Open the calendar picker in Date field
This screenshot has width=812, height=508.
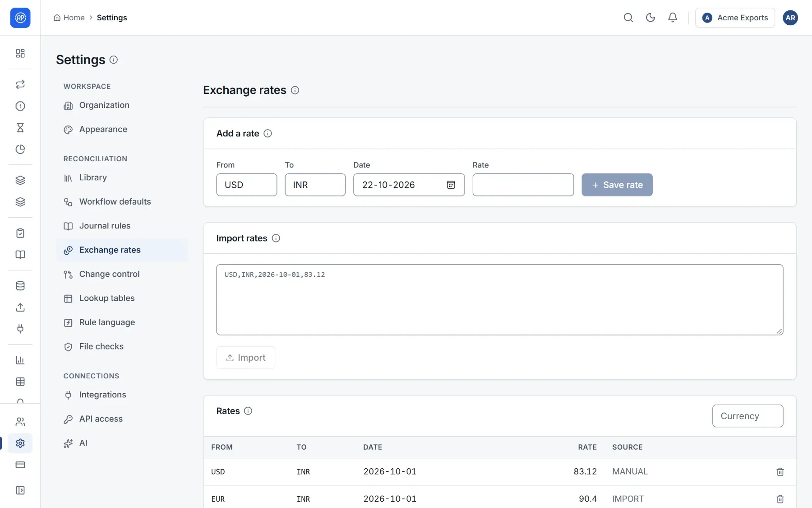(451, 185)
